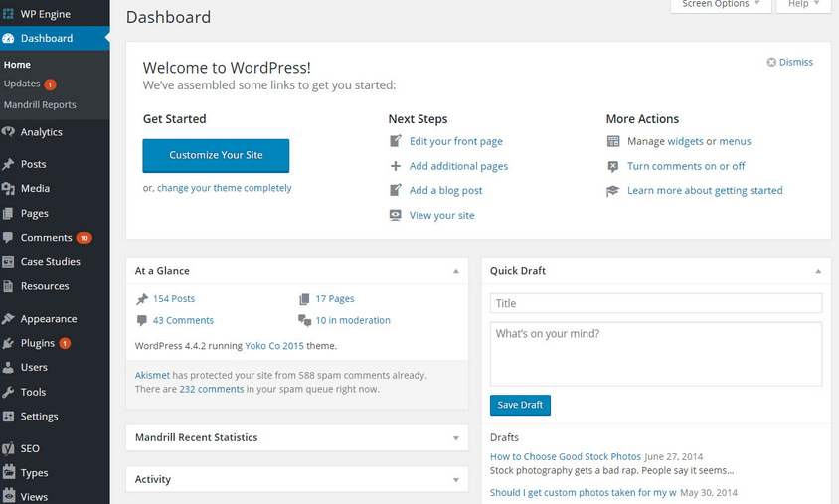Click the Comments bubble icon in sidebar

click(8, 238)
